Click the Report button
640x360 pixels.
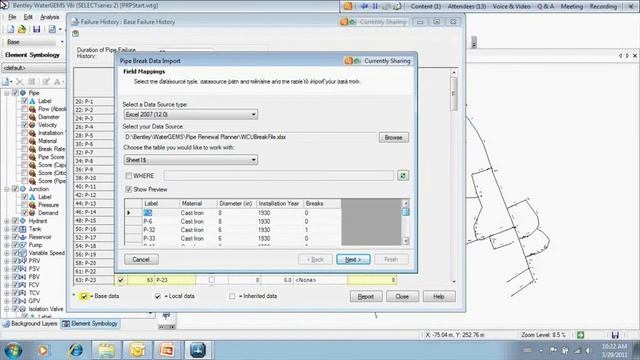click(366, 296)
